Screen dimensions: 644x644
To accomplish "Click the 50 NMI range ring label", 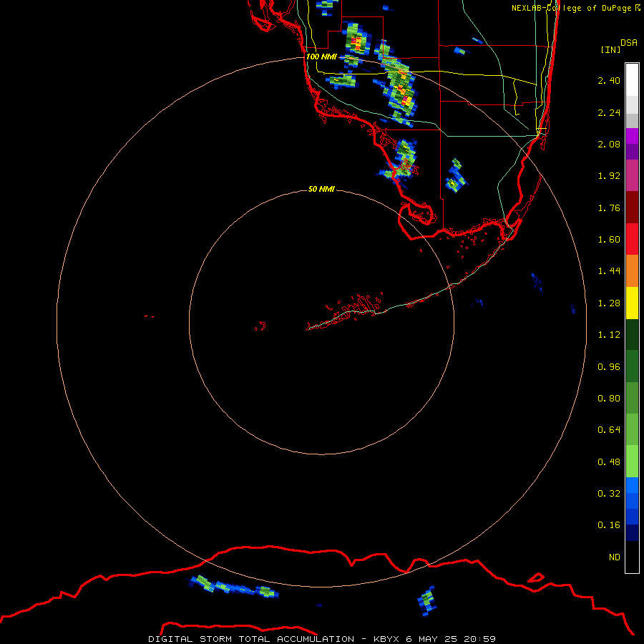I will click(x=321, y=189).
